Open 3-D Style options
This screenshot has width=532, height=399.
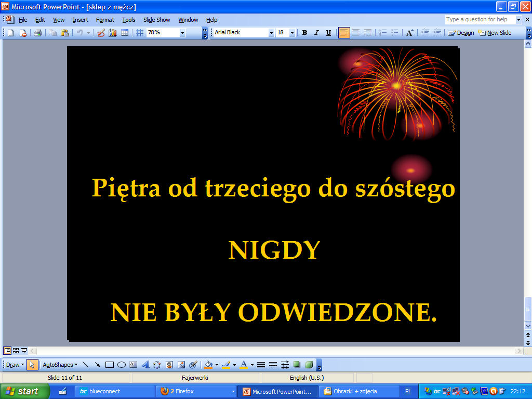pyautogui.click(x=309, y=365)
